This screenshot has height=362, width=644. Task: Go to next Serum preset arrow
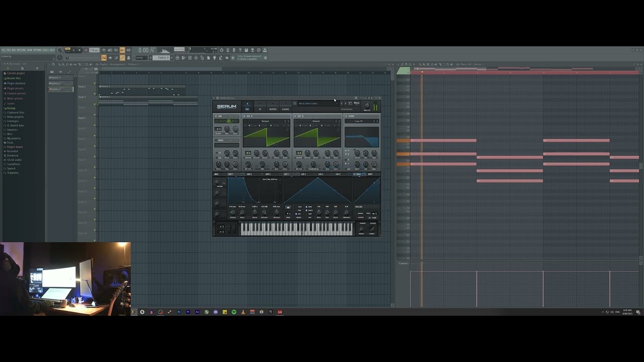[x=345, y=104]
